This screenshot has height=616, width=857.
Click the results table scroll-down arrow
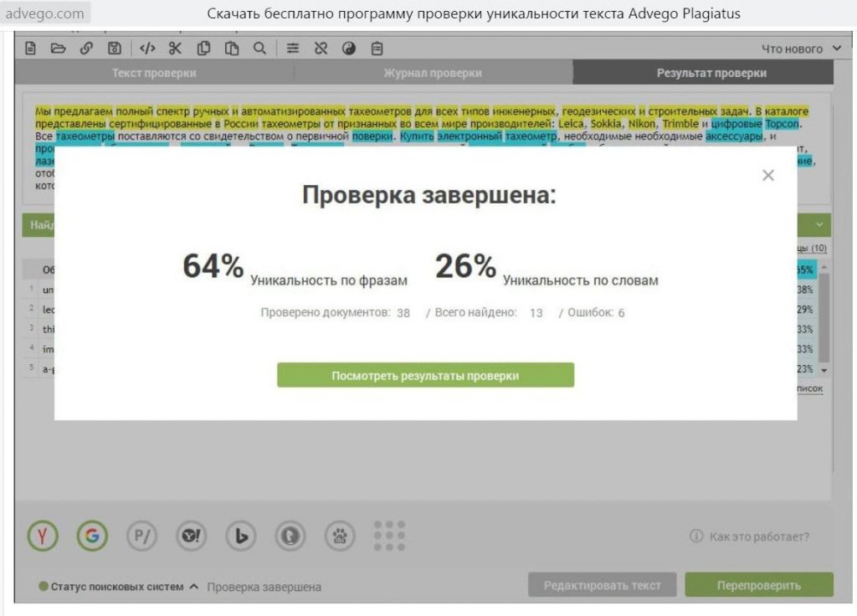coord(824,370)
